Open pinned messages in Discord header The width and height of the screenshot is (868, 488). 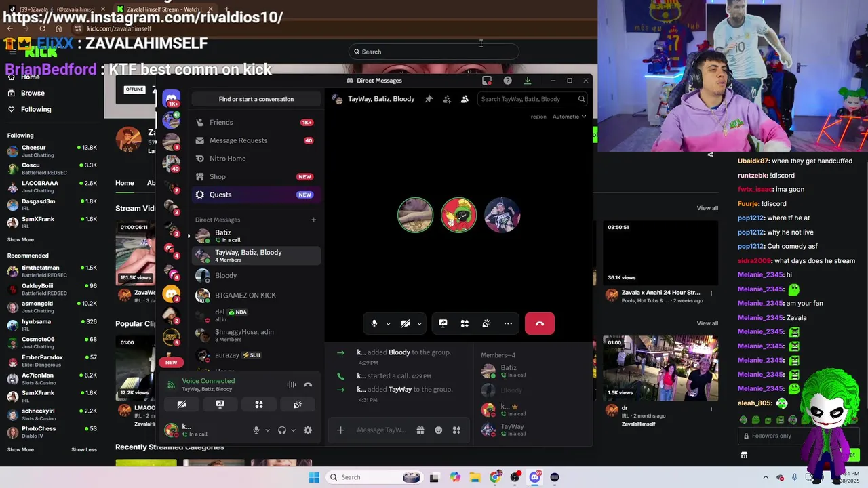(x=429, y=99)
